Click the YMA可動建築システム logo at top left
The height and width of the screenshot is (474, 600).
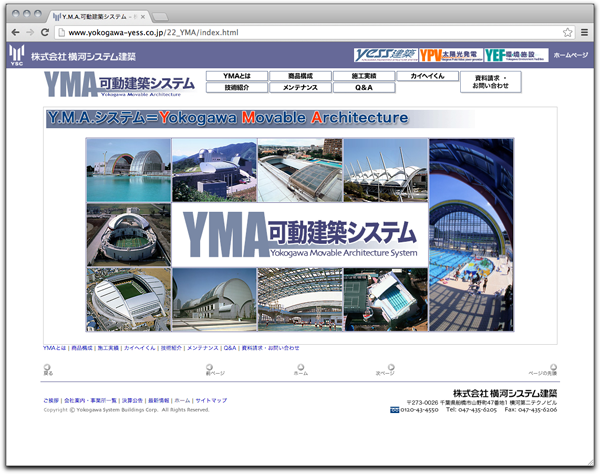point(119,84)
